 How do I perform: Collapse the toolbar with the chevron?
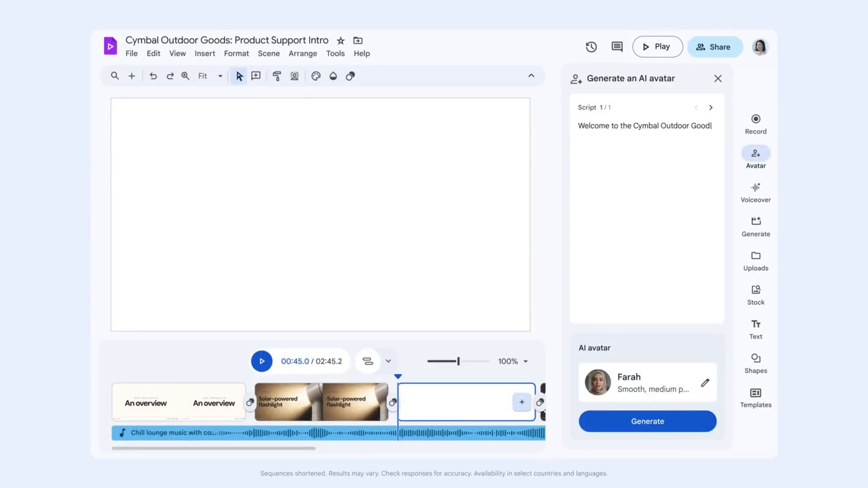pos(532,76)
